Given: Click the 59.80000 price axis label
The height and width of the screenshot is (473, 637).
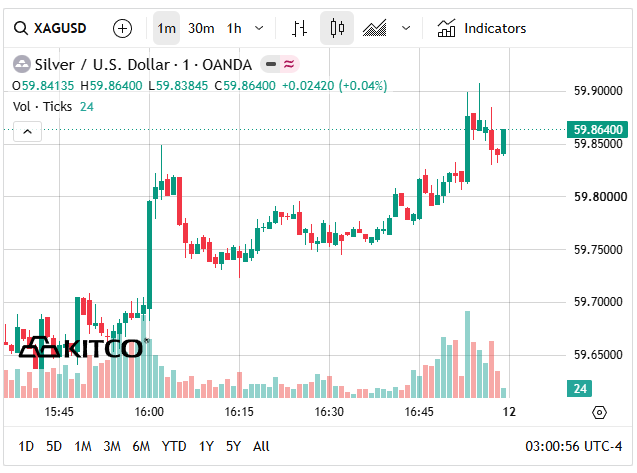Looking at the screenshot, I should [600, 197].
